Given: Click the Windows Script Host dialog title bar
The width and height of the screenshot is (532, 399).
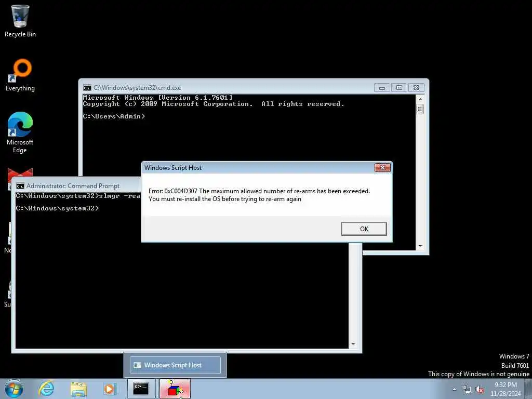Looking at the screenshot, I should [258, 168].
